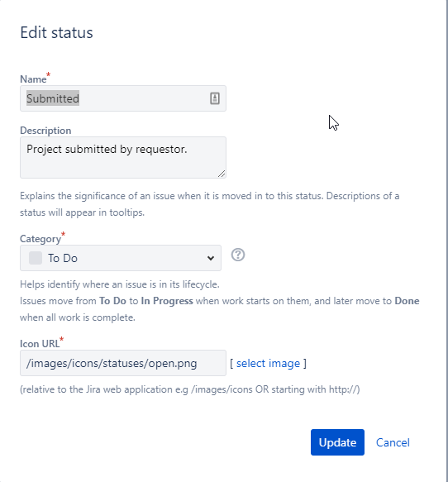Click the Category field label

coord(41,239)
